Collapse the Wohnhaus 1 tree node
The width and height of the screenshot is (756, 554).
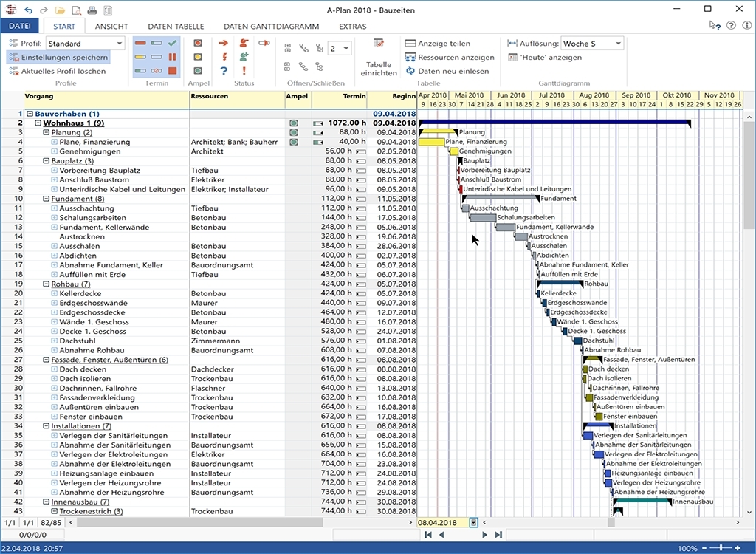tap(38, 123)
